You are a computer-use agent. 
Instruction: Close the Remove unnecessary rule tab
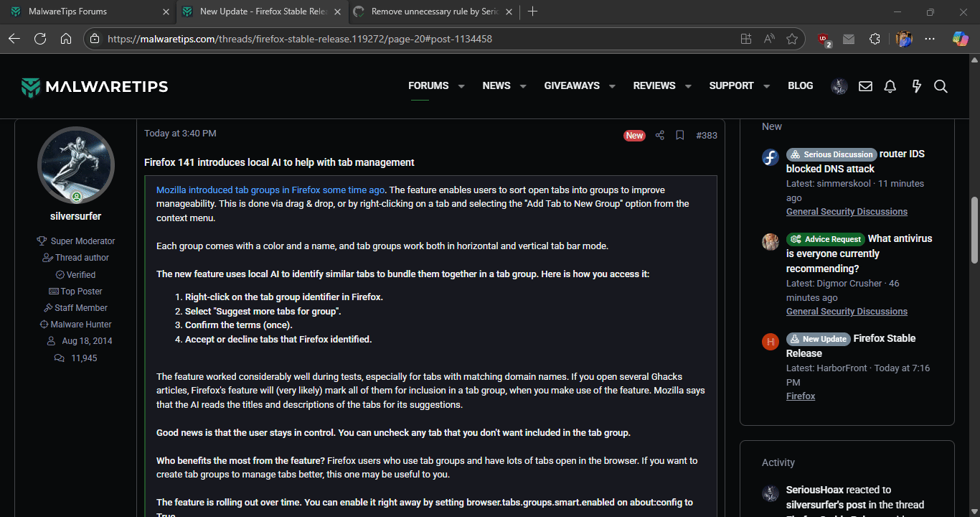pyautogui.click(x=509, y=11)
